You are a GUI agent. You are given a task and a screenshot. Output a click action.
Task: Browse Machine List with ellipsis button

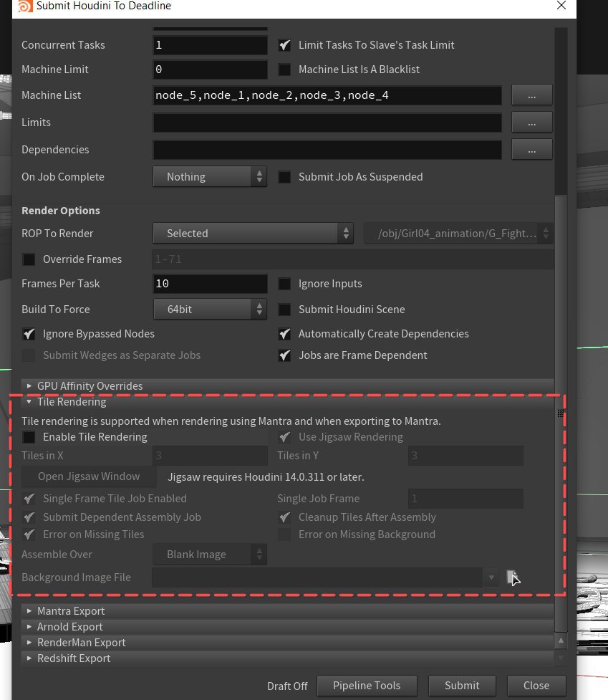pos(531,95)
